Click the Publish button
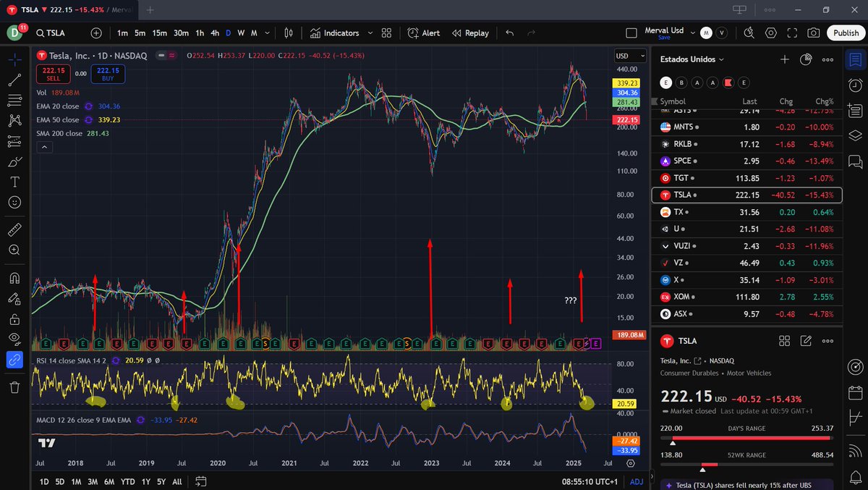The width and height of the screenshot is (868, 490). (x=846, y=33)
